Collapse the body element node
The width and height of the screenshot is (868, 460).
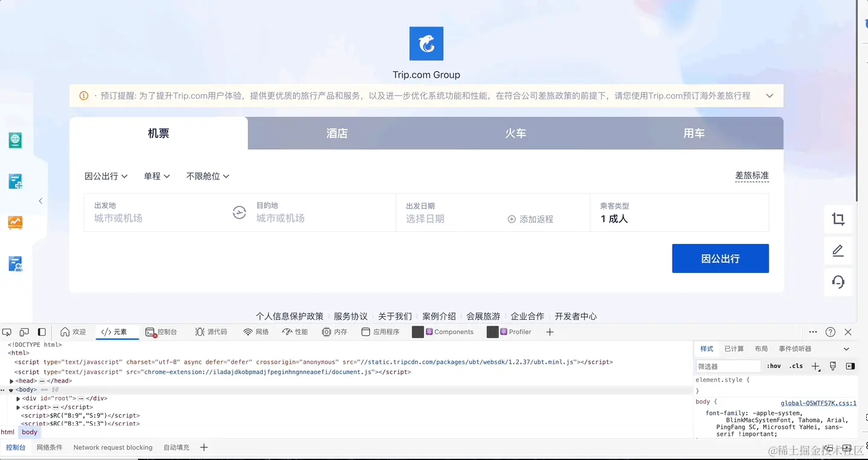(11, 390)
